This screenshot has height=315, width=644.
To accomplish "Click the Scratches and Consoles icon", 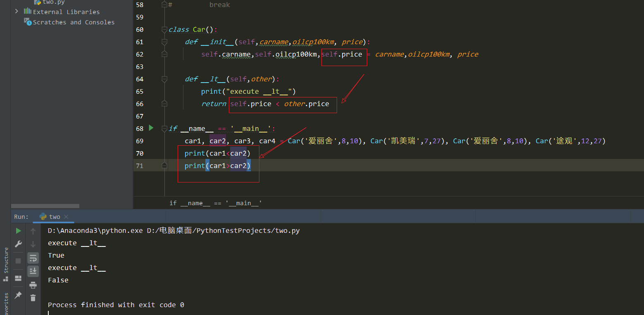I will tap(28, 21).
